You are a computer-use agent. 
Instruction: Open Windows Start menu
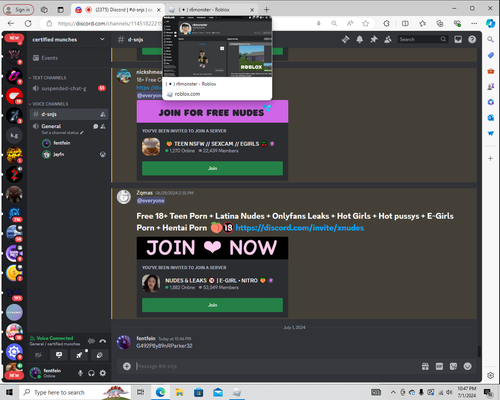[9, 392]
